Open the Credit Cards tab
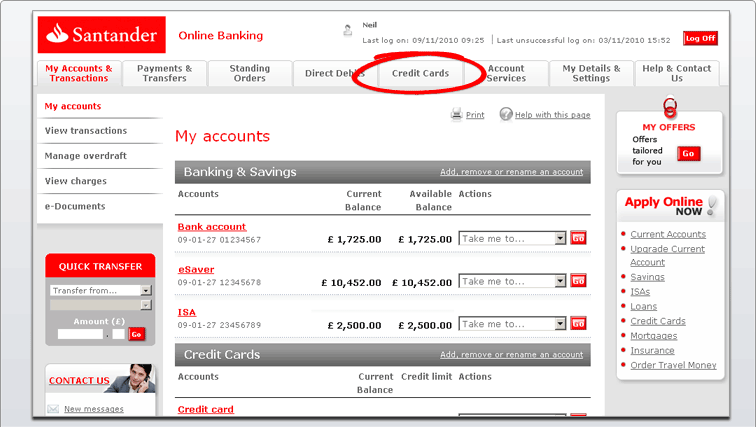This screenshot has height=427, width=756. (x=420, y=73)
